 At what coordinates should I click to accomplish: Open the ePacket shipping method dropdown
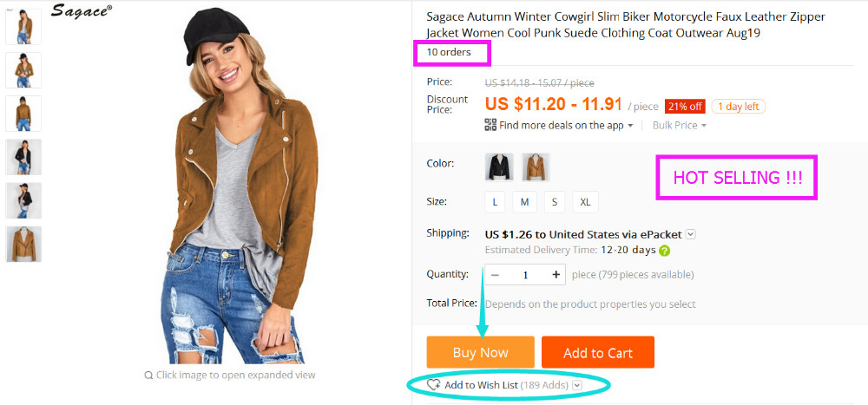690,234
